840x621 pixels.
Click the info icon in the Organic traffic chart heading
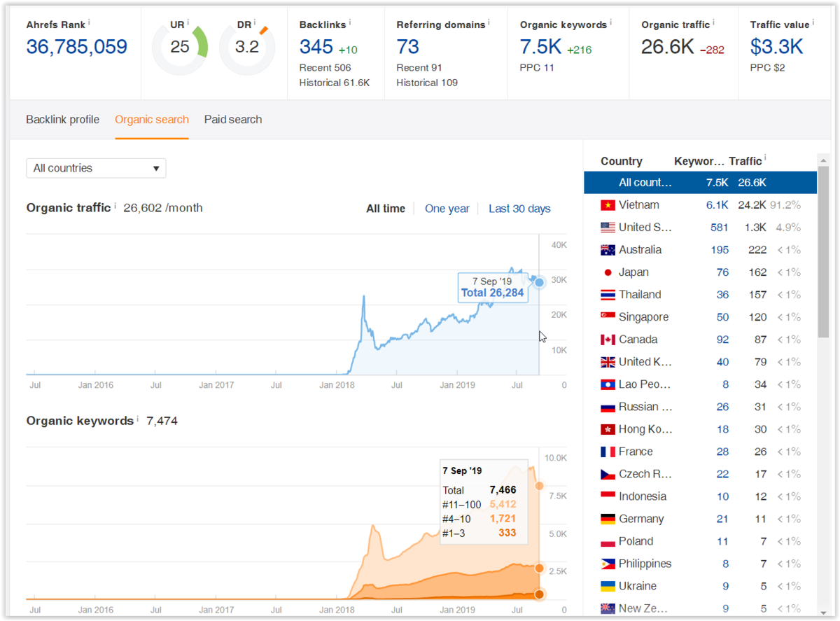click(x=115, y=206)
